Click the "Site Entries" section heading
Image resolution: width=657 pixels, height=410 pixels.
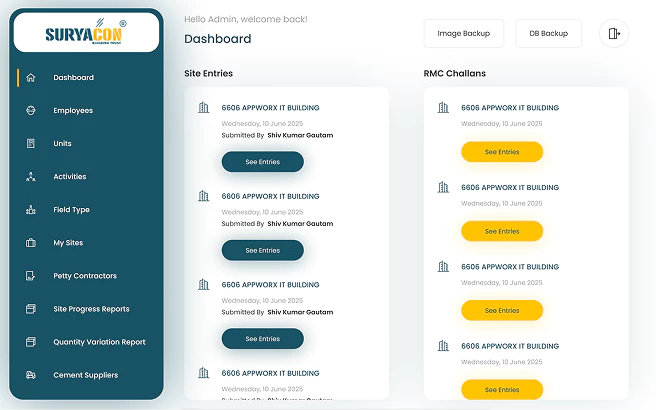(209, 73)
